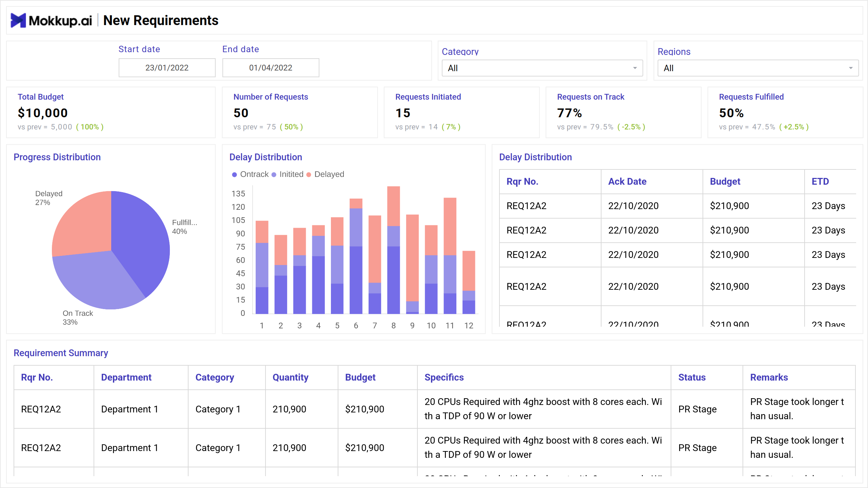This screenshot has width=868, height=488.
Task: Click first row REQ12A2 in Delay table
Action: (527, 206)
